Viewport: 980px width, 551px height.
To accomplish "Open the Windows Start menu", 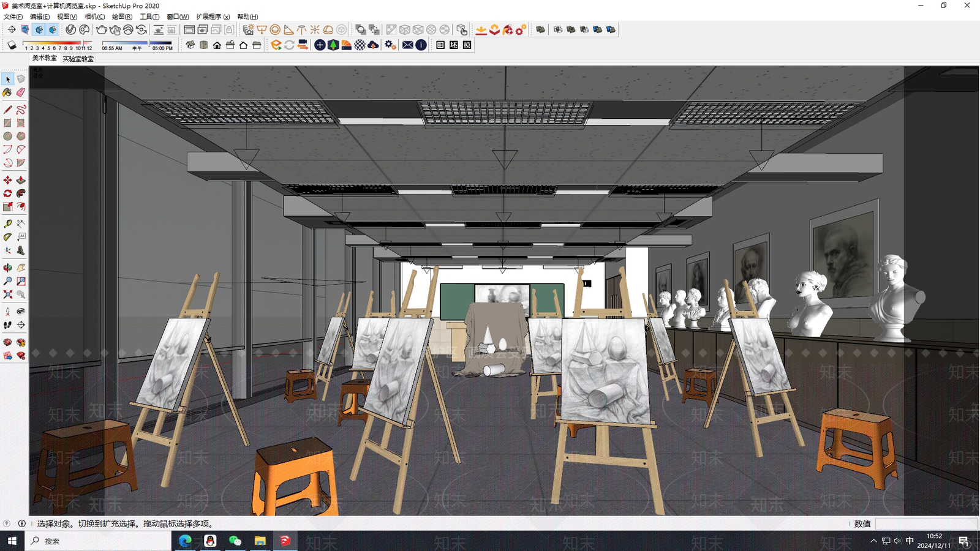I will coord(12,541).
